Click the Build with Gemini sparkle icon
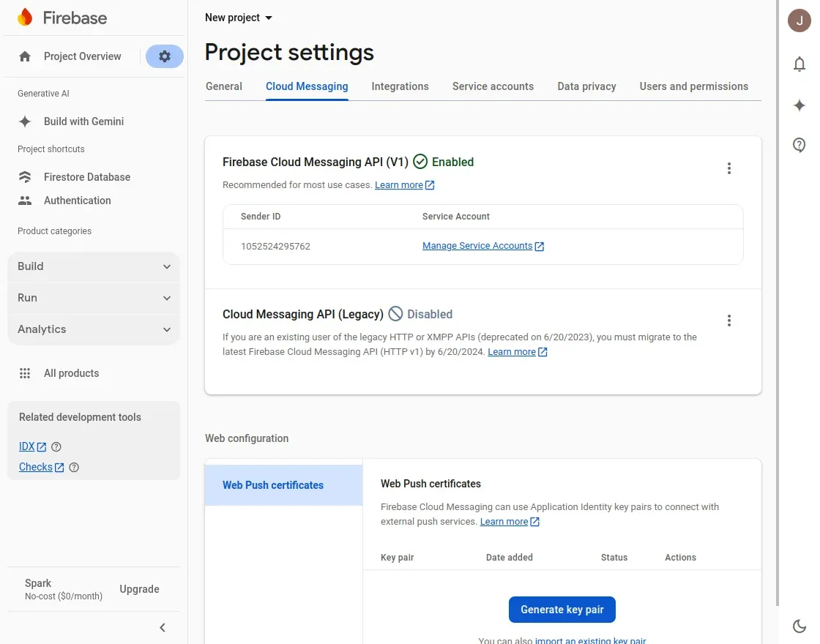820x644 pixels. (25, 121)
